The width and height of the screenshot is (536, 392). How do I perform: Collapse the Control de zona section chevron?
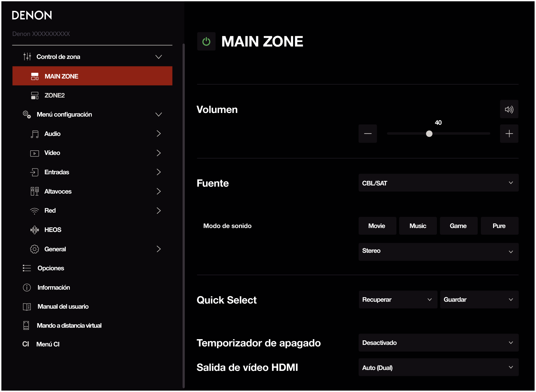pyautogui.click(x=159, y=57)
